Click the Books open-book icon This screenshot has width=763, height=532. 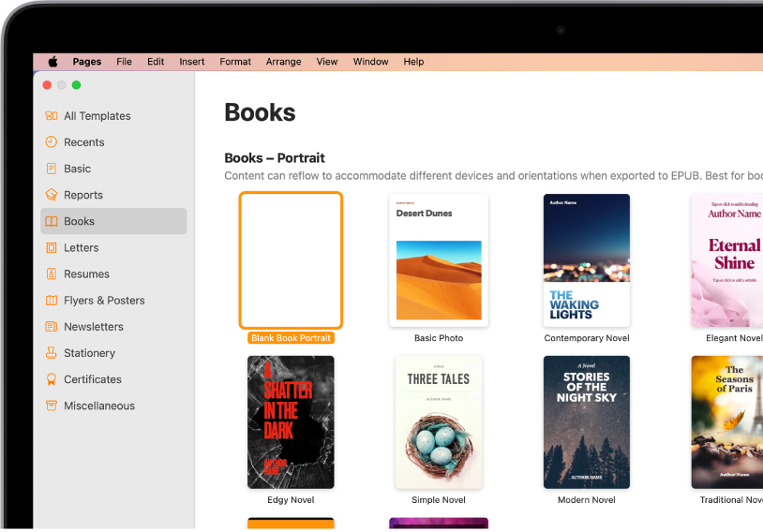[x=52, y=221]
